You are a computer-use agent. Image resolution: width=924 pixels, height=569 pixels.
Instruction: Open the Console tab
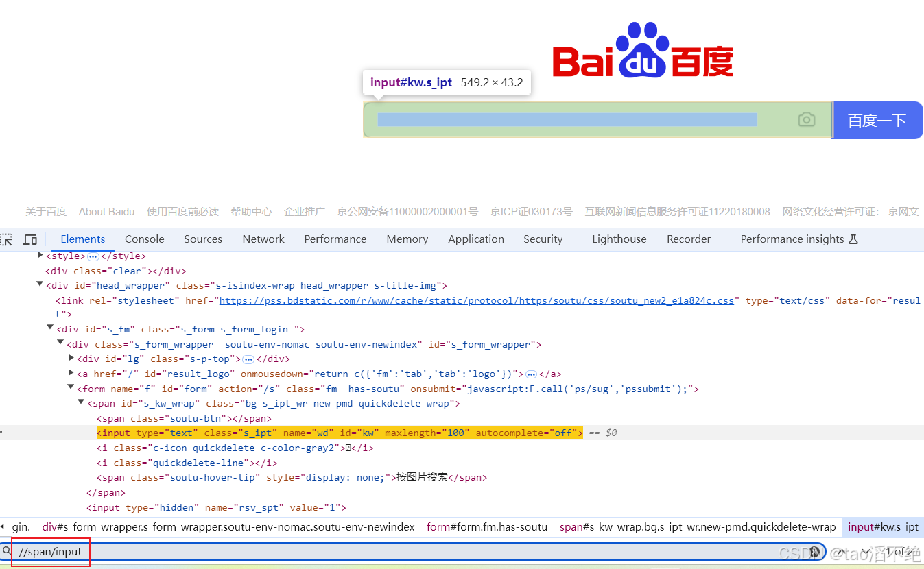[x=145, y=239]
